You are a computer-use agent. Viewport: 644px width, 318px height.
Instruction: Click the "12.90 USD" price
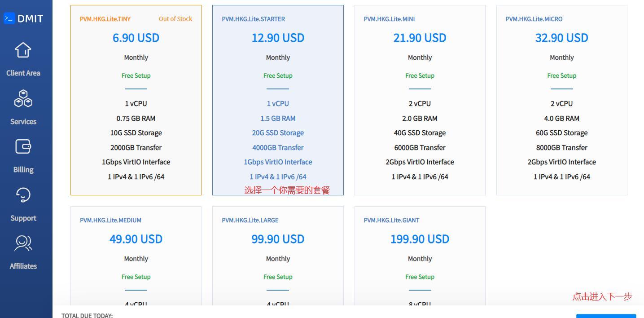tap(278, 38)
